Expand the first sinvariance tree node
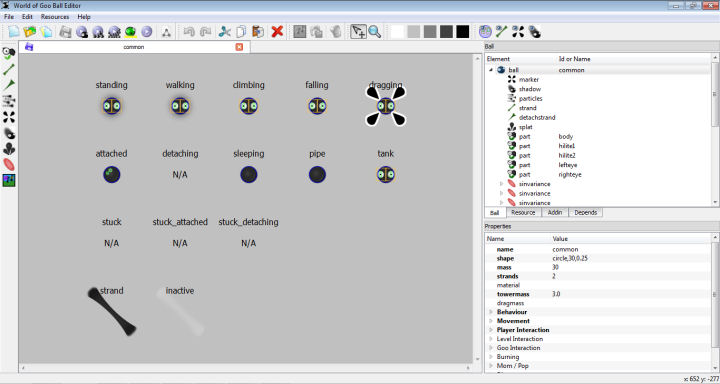Viewport: 720px width, 384px height. click(501, 184)
